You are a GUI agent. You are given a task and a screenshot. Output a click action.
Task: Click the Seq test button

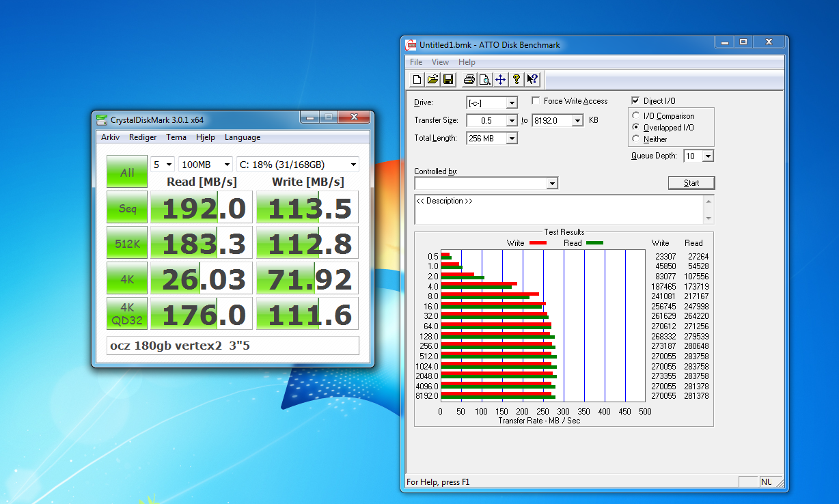coord(127,208)
